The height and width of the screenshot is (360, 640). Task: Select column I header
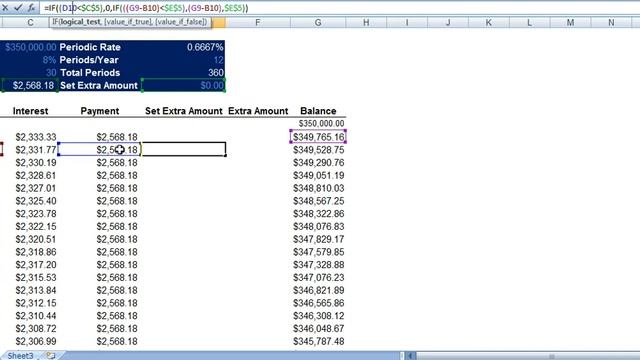pos(407,23)
